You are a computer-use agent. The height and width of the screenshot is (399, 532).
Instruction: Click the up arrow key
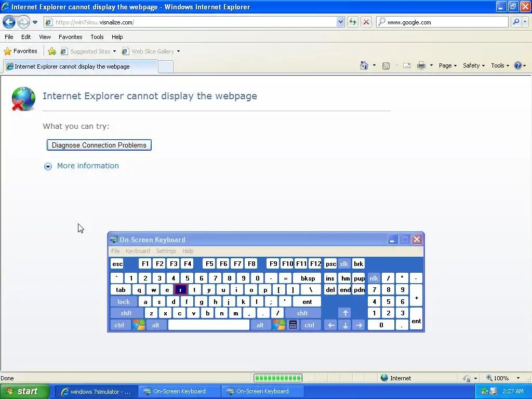(345, 313)
